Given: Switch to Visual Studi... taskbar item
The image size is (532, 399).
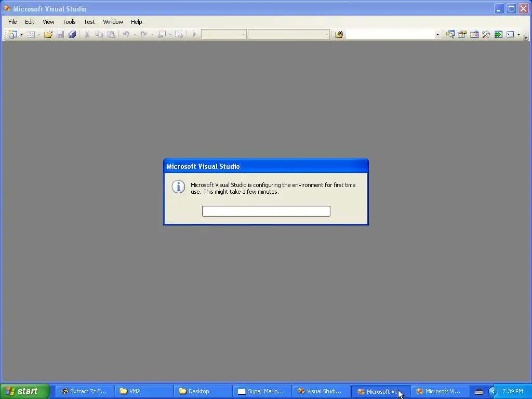Looking at the screenshot, I should point(321,391).
